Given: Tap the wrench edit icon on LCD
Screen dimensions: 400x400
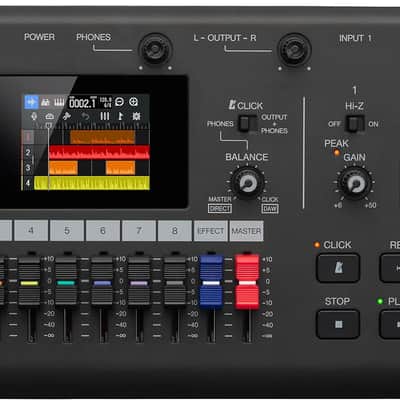Looking at the screenshot, I should [67, 116].
